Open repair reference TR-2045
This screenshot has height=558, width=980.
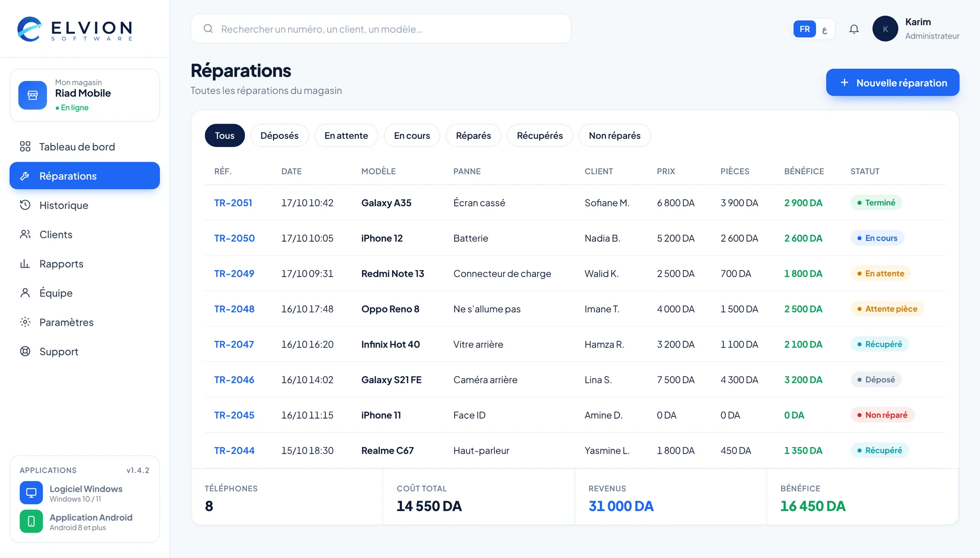point(234,415)
